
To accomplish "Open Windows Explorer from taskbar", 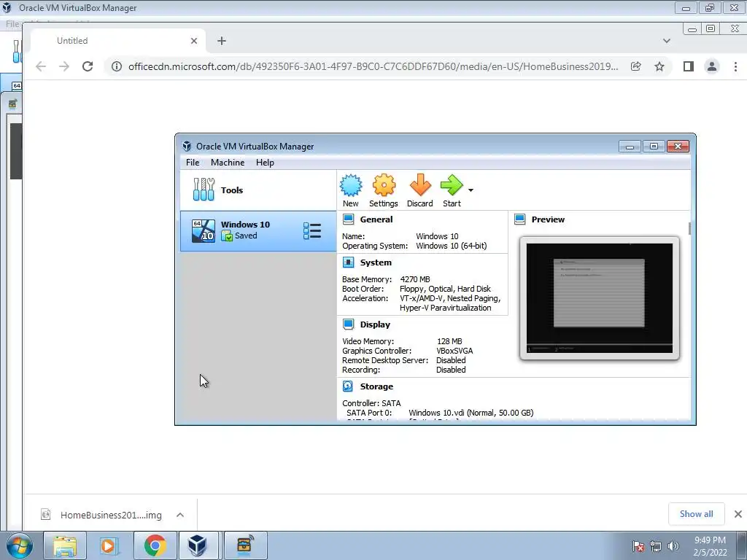I will [64, 545].
